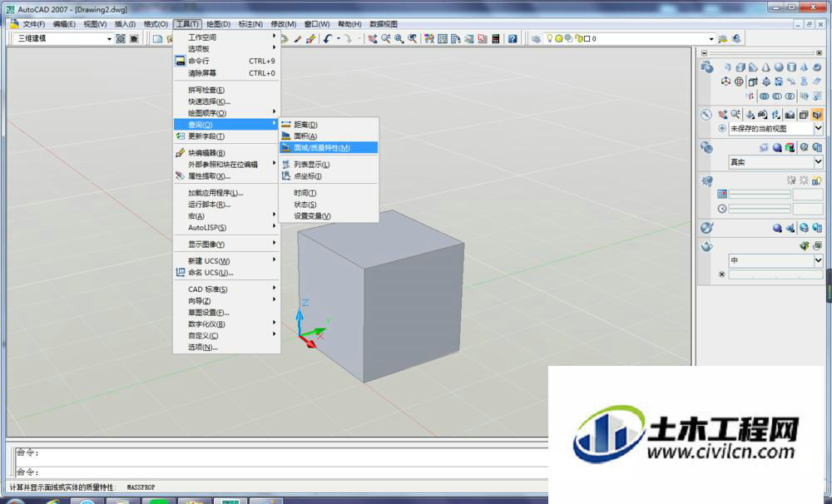Click the realtime pan icon in toolbar

(x=372, y=38)
